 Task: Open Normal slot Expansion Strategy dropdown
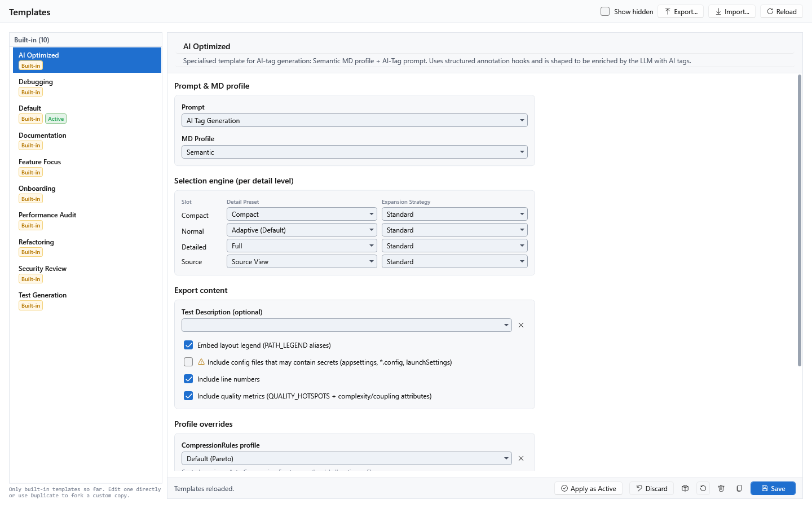pos(454,230)
